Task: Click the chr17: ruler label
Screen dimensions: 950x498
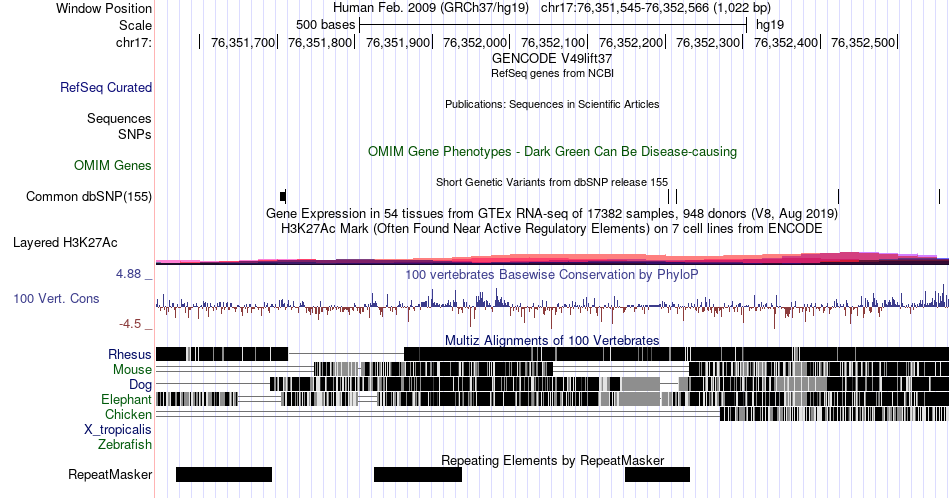Action: pos(134,42)
